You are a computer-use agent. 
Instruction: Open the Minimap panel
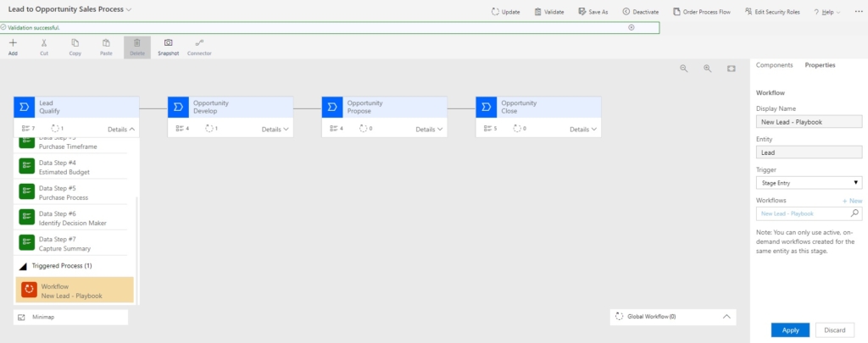coord(70,317)
